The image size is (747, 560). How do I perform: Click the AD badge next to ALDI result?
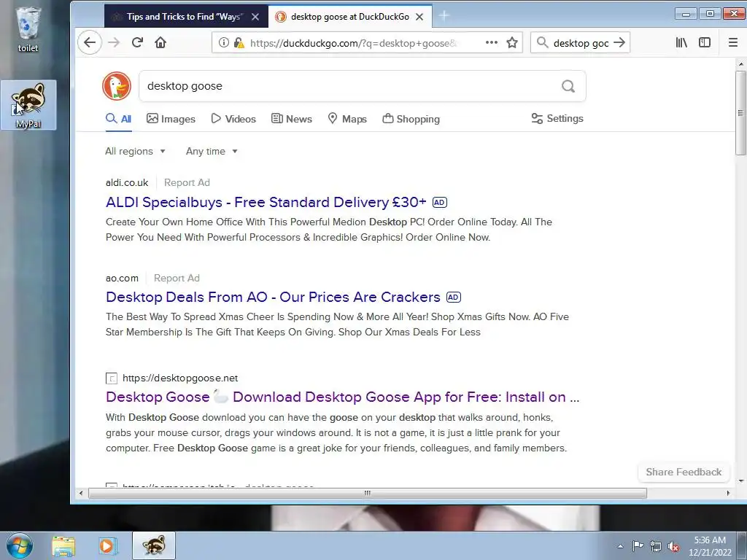(x=439, y=203)
